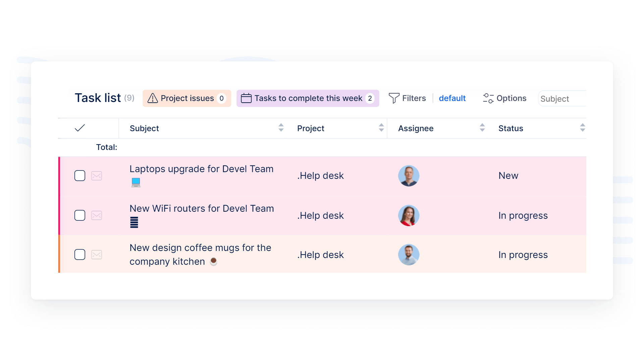Click envelope icon on WiFi routers row
This screenshot has height=361, width=644.
click(x=97, y=215)
